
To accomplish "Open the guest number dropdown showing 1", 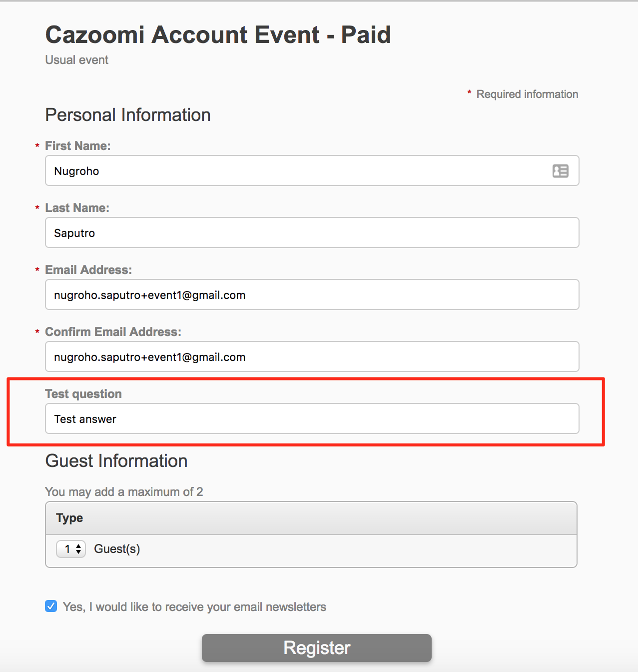I will [x=71, y=549].
